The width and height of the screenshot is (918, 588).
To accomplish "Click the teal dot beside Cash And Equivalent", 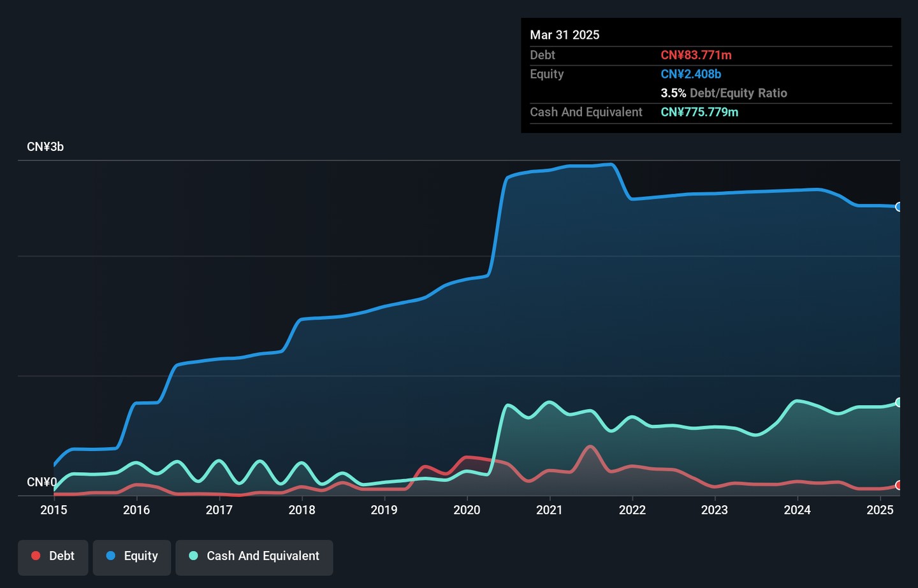I will (x=194, y=556).
